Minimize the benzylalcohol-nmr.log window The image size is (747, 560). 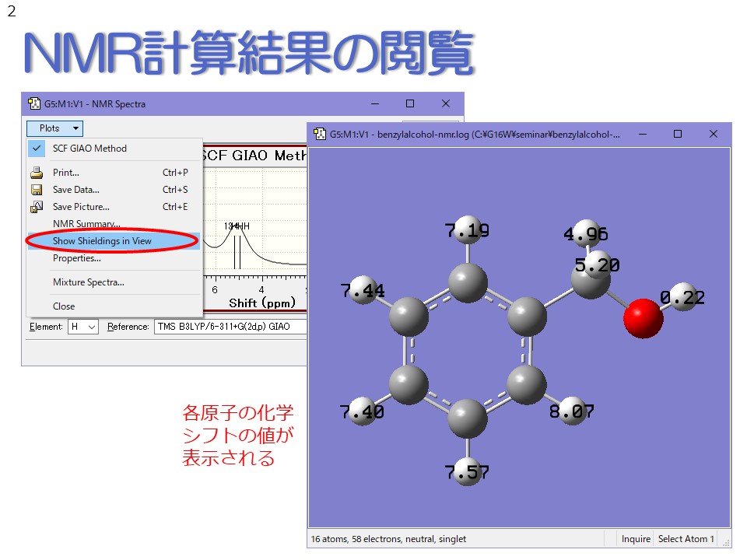643,135
